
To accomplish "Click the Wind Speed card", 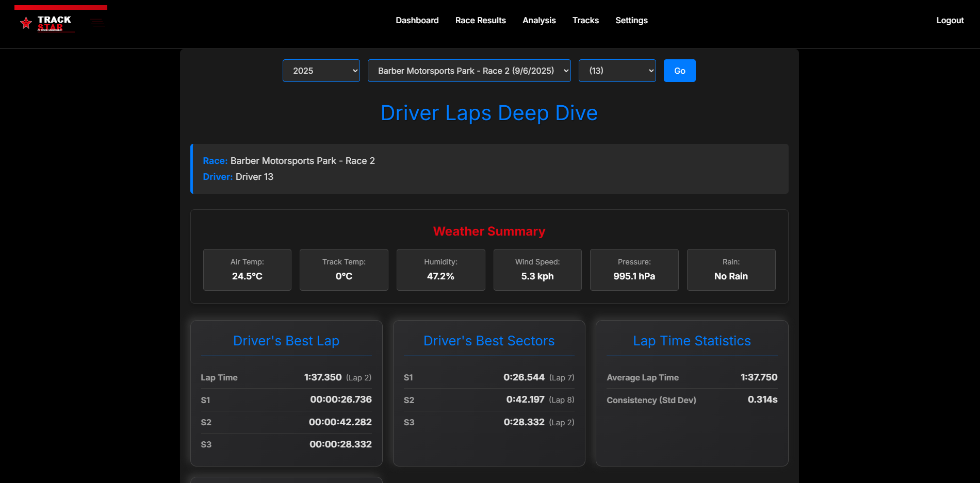I will 537,270.
